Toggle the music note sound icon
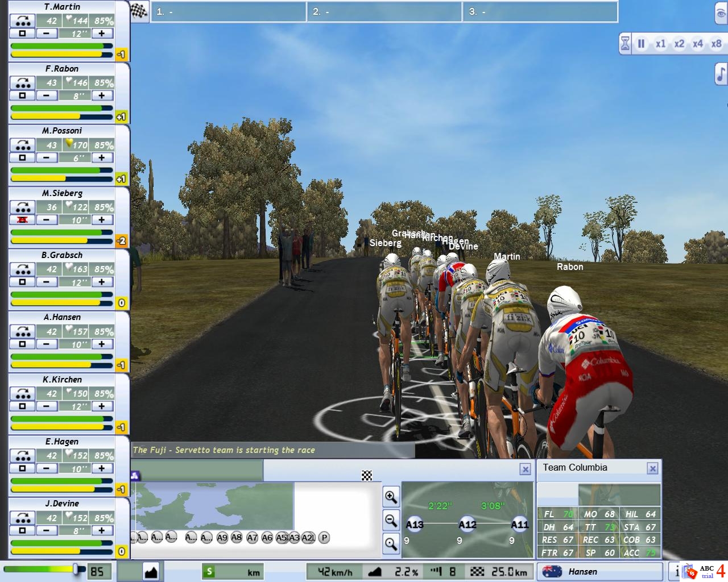Image resolution: width=728 pixels, height=582 pixels. pos(721,74)
